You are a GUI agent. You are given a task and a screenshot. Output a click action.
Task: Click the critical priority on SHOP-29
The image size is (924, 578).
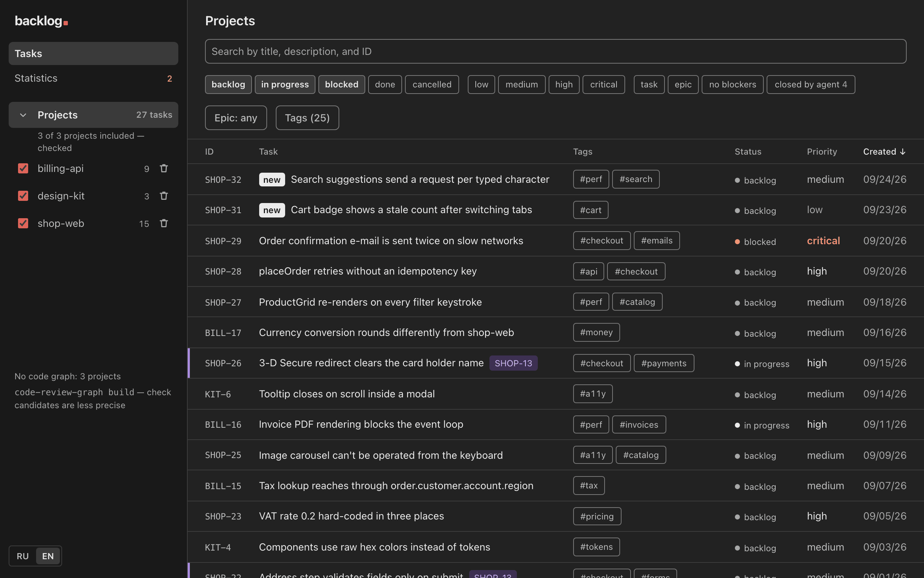click(x=823, y=241)
